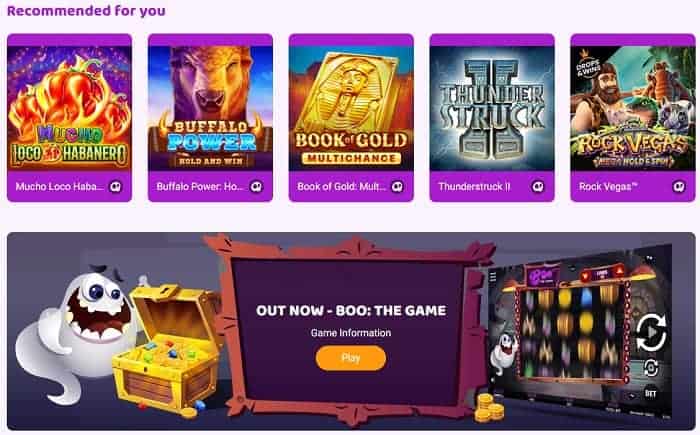
Task: Open the Game Information link
Action: (x=351, y=333)
